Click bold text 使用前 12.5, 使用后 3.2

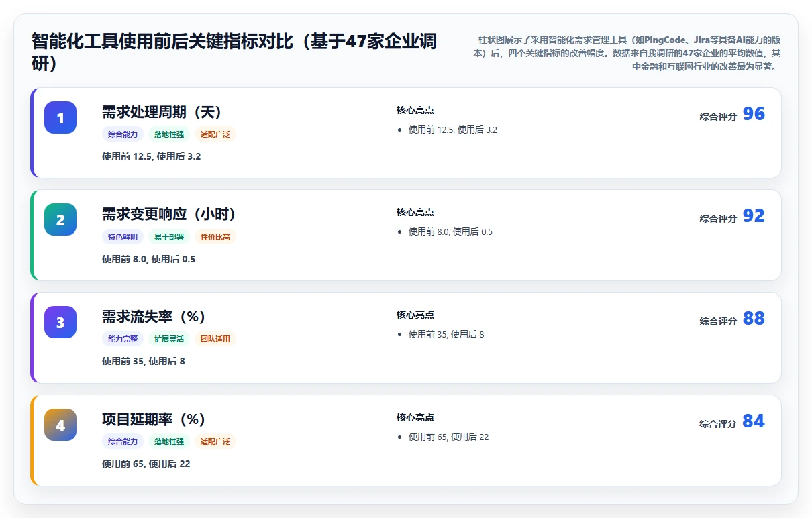point(152,156)
